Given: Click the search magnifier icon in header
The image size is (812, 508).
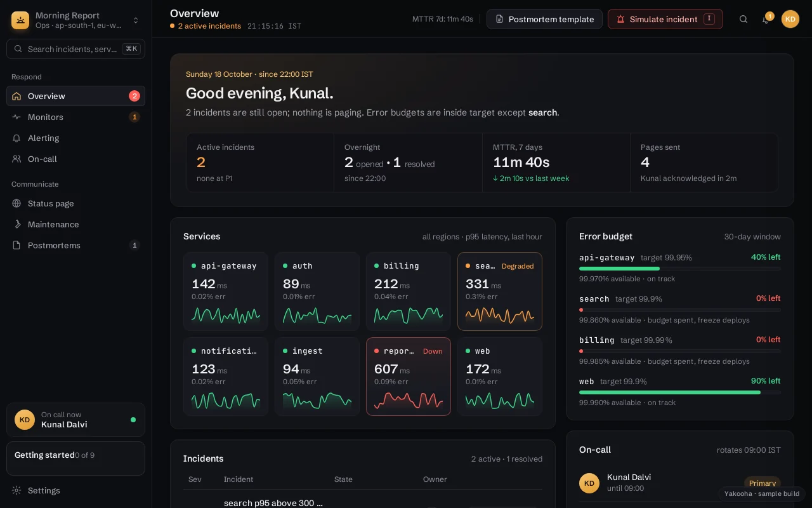Looking at the screenshot, I should [743, 19].
